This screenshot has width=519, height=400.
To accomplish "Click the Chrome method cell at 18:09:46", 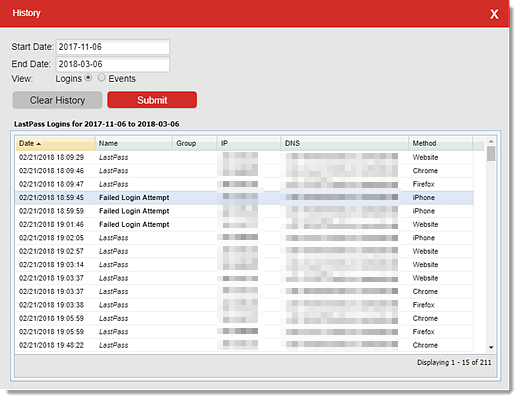I will [425, 171].
